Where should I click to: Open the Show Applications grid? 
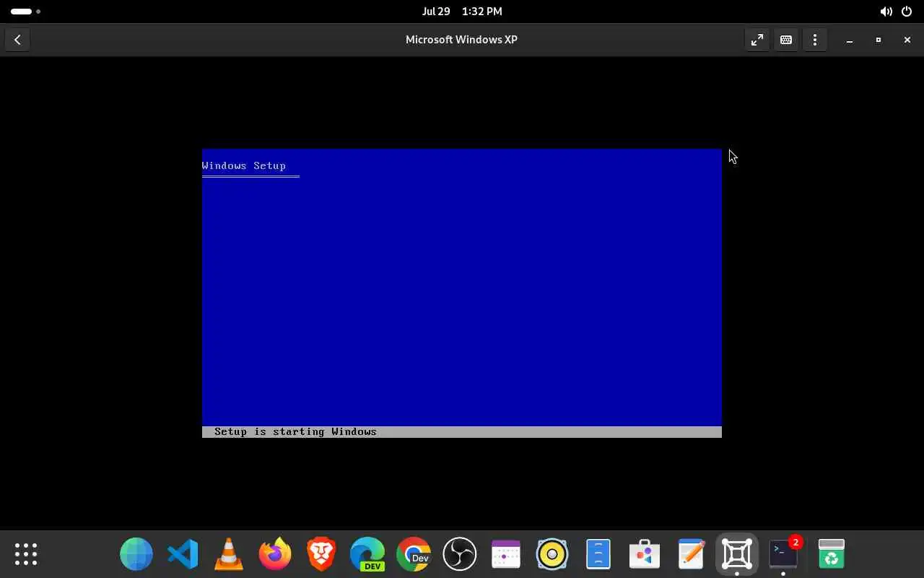tap(26, 554)
